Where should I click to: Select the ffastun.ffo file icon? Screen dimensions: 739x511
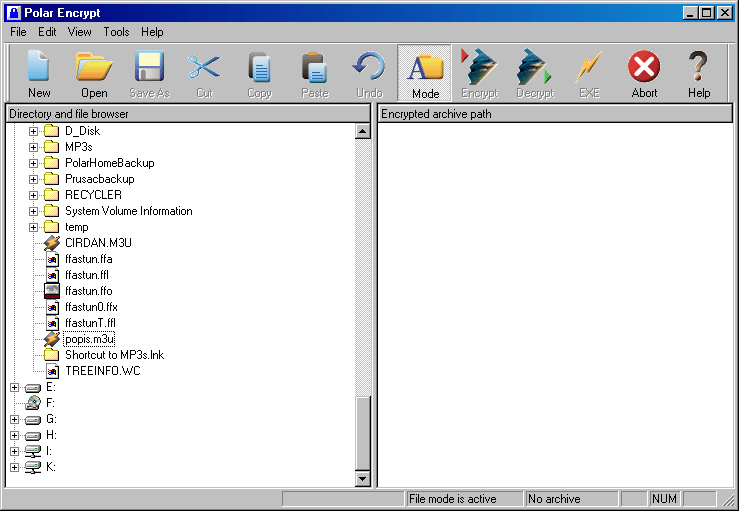tap(52, 291)
